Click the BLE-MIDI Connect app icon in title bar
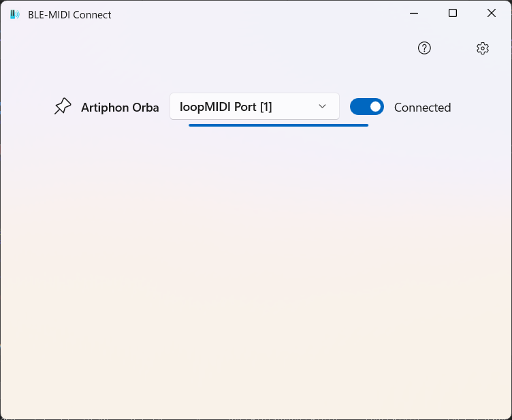The image size is (512, 420). click(15, 15)
